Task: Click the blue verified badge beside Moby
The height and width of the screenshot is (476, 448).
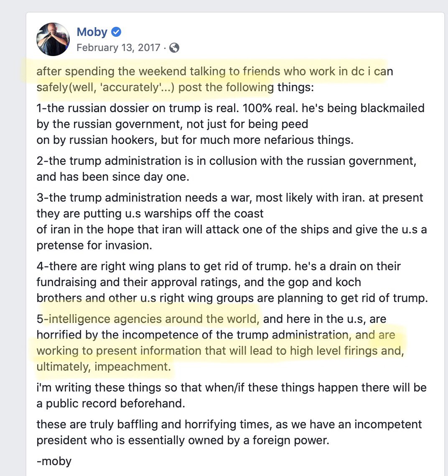Action: (117, 32)
